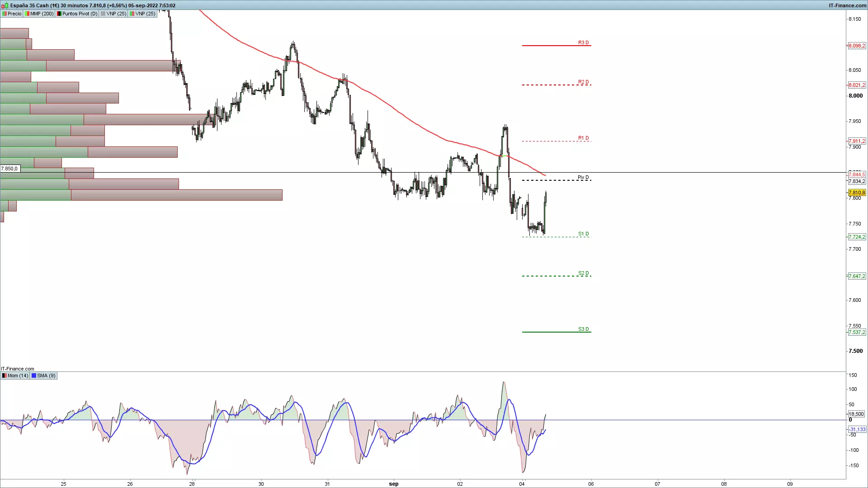The height and width of the screenshot is (488, 868).
Task: Click the date 25 on time axis
Action: pos(64,484)
